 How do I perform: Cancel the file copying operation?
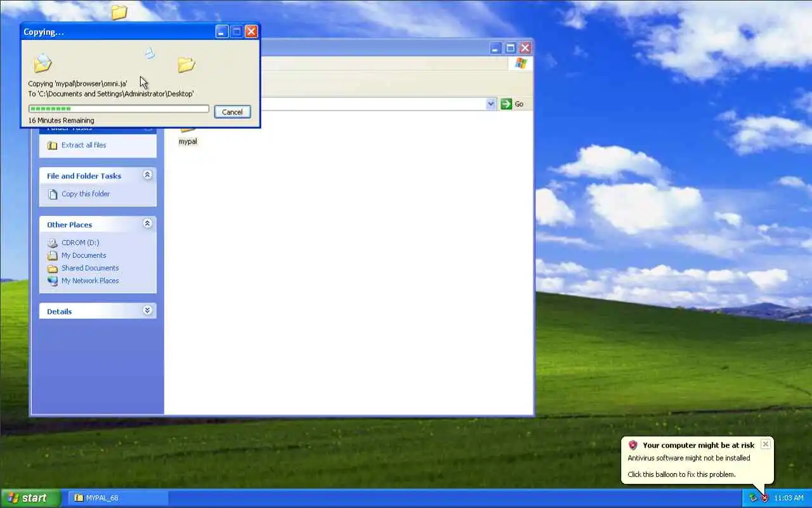coord(232,112)
